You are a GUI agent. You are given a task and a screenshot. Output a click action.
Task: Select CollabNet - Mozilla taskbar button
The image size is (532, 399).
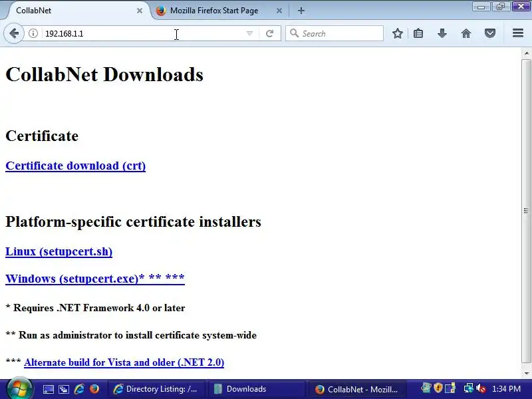(x=356, y=389)
